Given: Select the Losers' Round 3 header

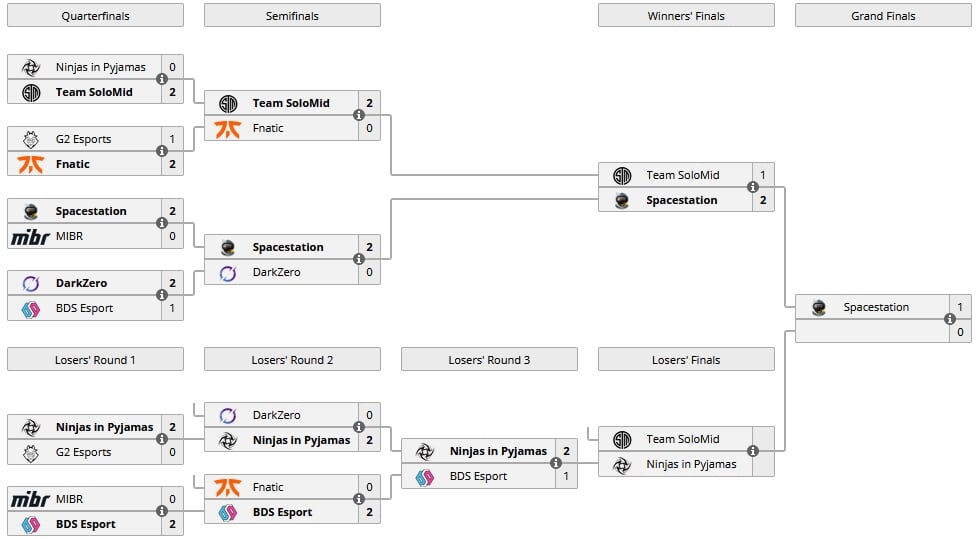Looking at the screenshot, I should [x=489, y=360].
